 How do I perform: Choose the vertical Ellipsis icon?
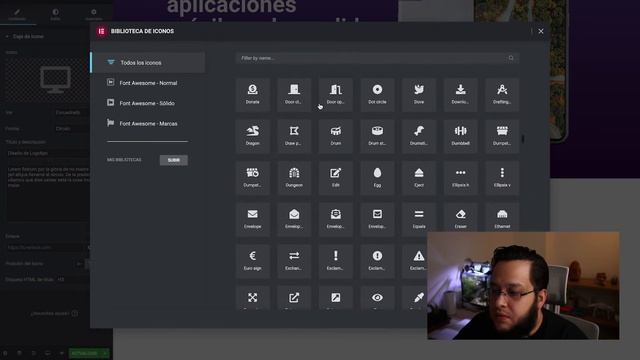pos(502,178)
